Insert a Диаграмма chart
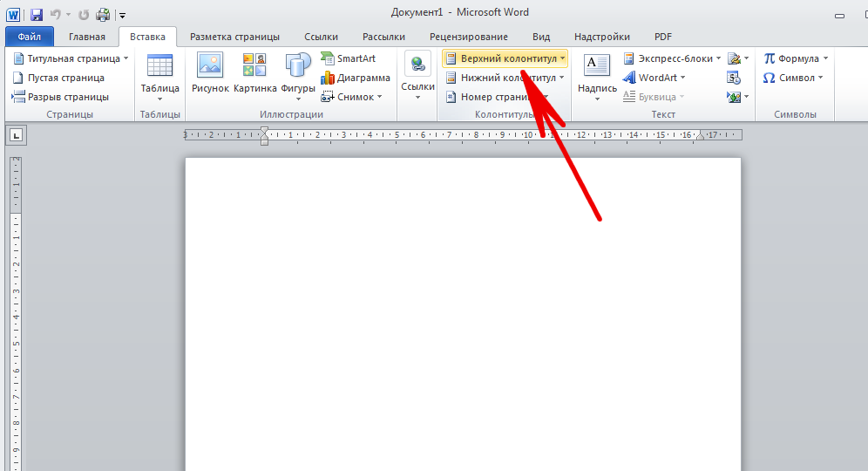The height and width of the screenshot is (471, 868). pos(356,78)
